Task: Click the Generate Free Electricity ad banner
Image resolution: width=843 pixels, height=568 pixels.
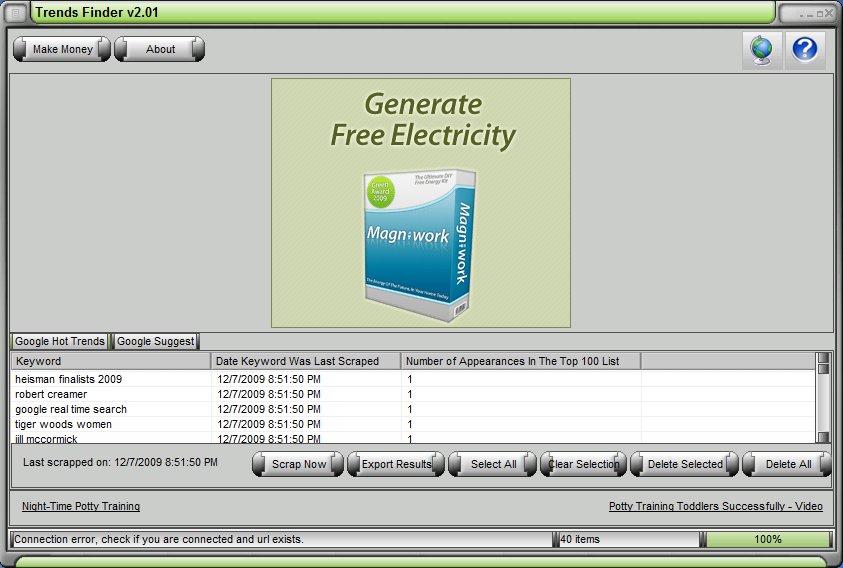Action: click(x=421, y=203)
